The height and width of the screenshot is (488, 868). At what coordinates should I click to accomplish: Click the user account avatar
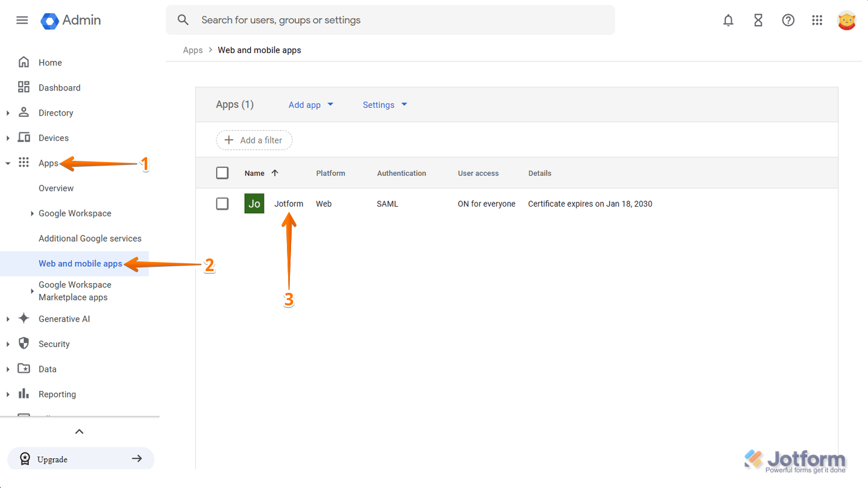click(x=846, y=20)
